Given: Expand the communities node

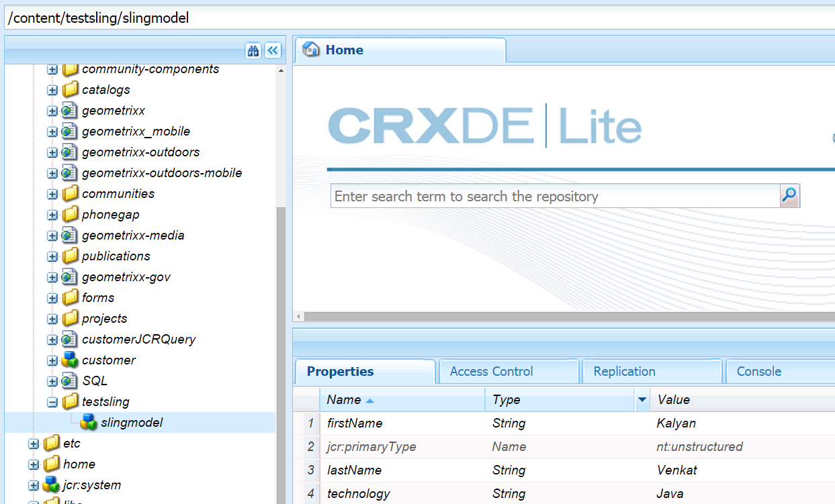Looking at the screenshot, I should [x=52, y=195].
